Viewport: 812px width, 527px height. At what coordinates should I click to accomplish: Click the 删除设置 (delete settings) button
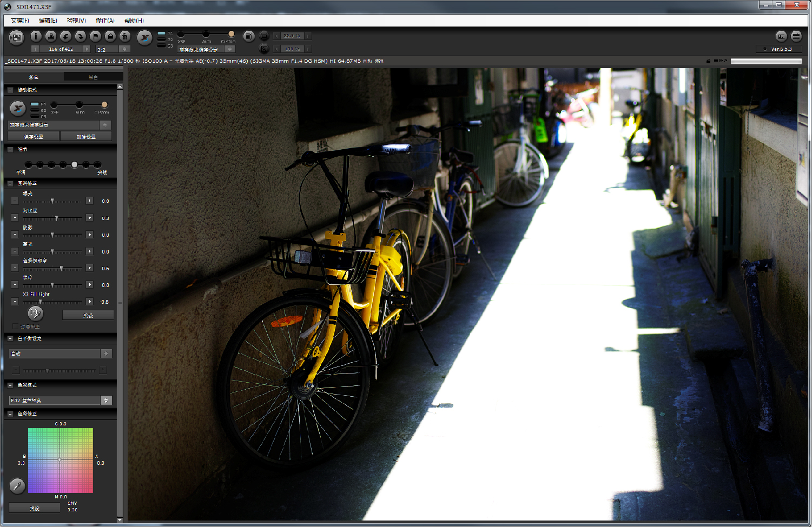[x=86, y=137]
